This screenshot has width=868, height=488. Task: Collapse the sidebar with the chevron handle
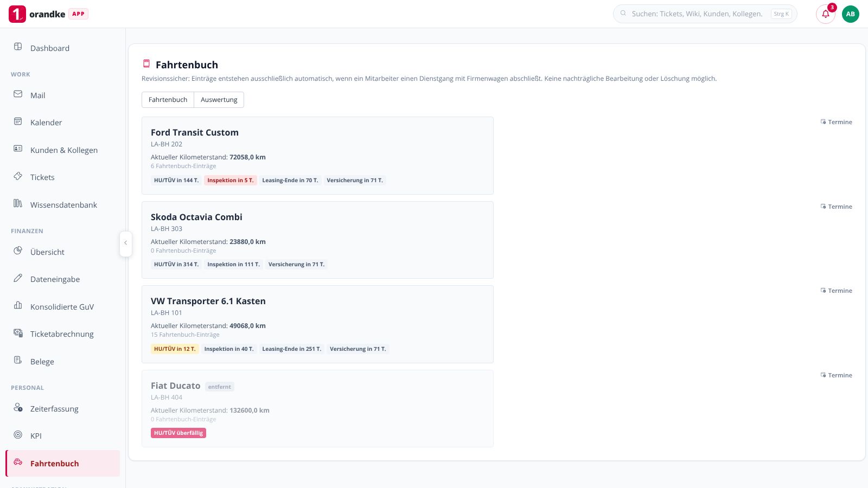125,243
